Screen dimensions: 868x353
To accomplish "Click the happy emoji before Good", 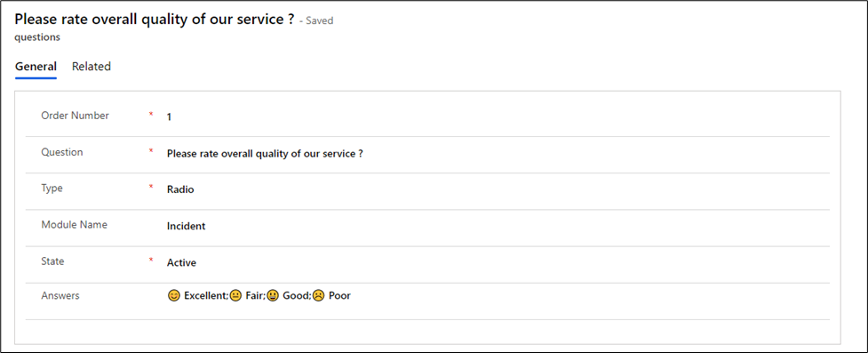I will click(273, 296).
